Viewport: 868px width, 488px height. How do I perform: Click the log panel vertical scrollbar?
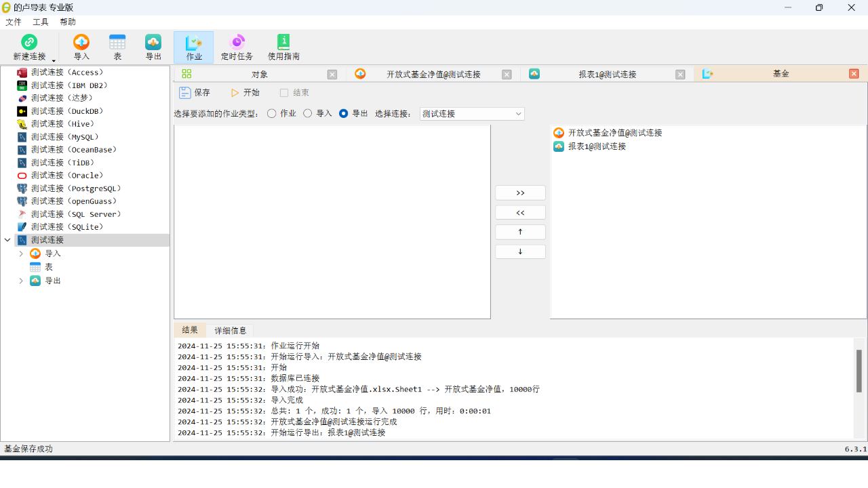click(x=859, y=371)
